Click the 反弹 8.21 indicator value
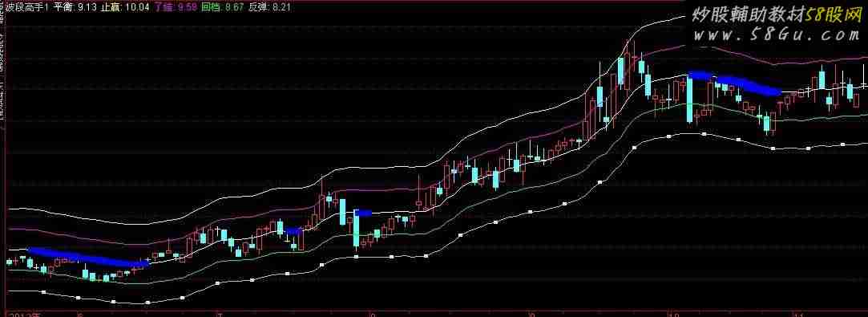Image resolution: width=868 pixels, height=317 pixels. (269, 6)
